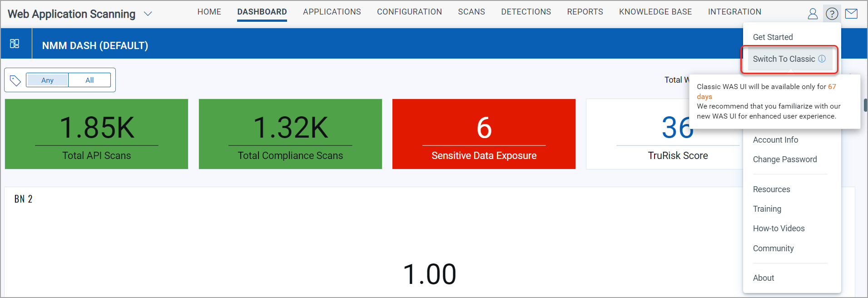Open the mail envelope icon
868x298 pixels.
851,14
